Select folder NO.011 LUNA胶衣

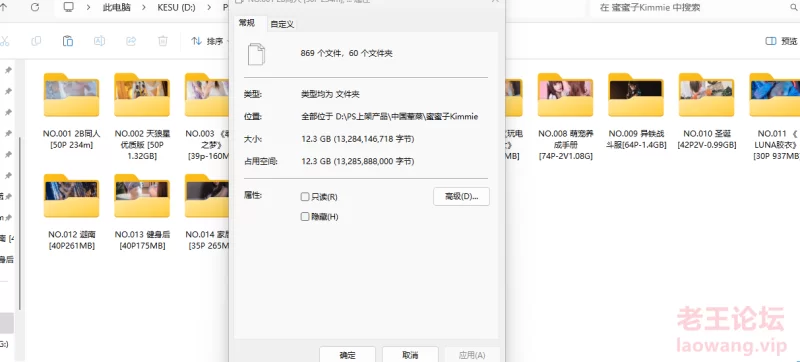coord(773,116)
